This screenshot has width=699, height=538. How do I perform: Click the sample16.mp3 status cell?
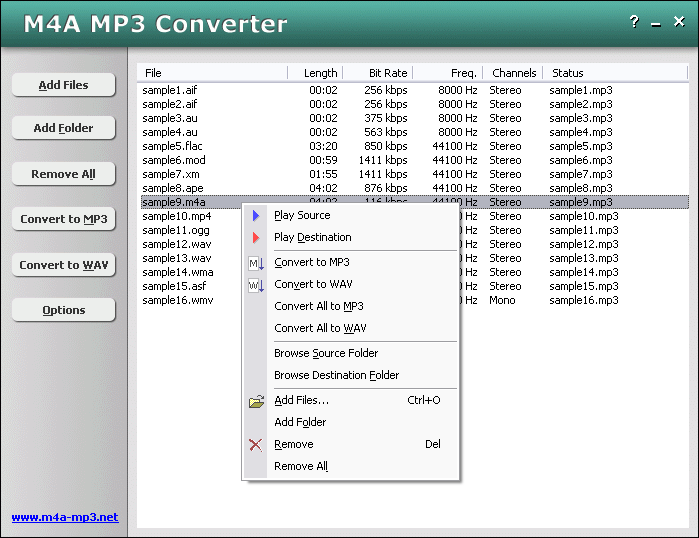pyautogui.click(x=584, y=300)
